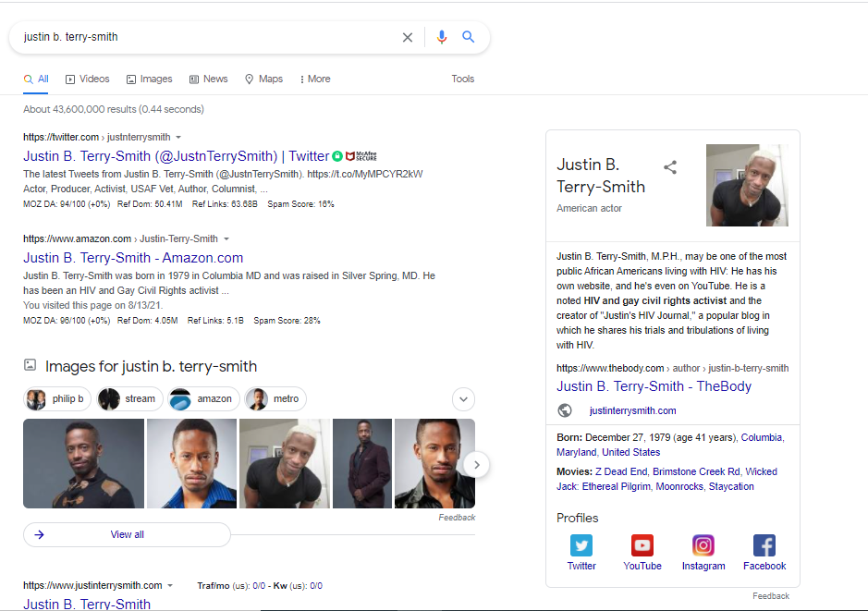Open the Instagram profile icon
This screenshot has height=611, width=868.
[x=703, y=545]
